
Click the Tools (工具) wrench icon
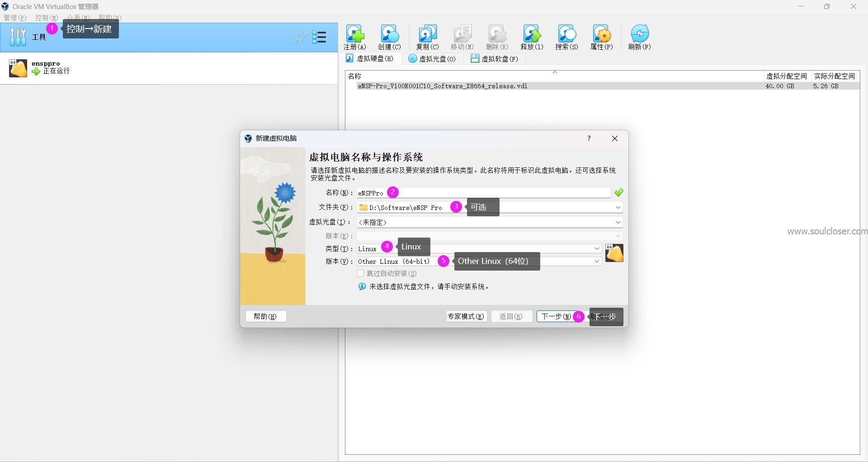(18, 37)
